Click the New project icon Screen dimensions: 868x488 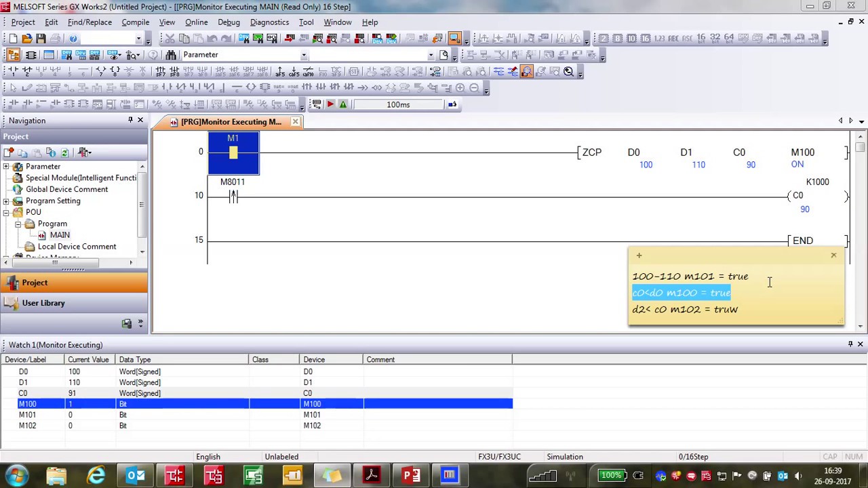click(x=13, y=39)
